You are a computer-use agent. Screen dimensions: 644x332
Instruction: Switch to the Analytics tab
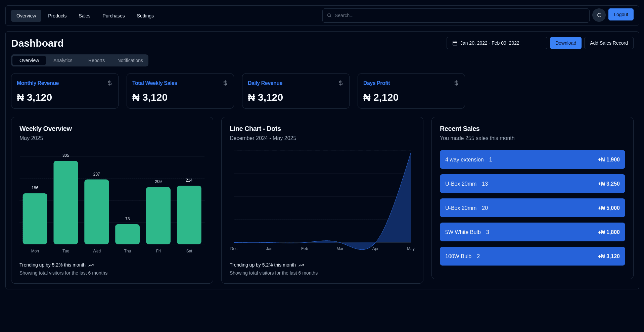tap(63, 60)
